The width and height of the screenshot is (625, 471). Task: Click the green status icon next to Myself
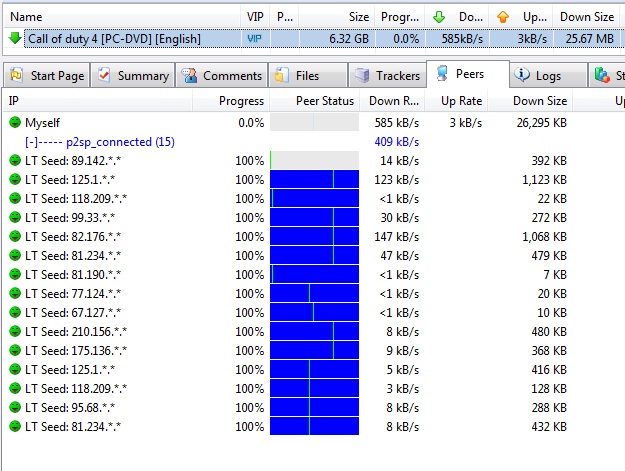pos(15,122)
